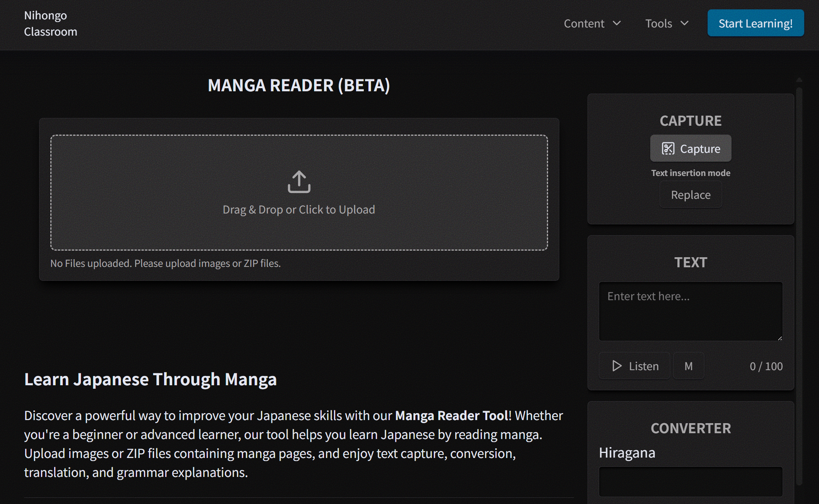
Task: Click the upload arrow icon
Action: point(299,181)
